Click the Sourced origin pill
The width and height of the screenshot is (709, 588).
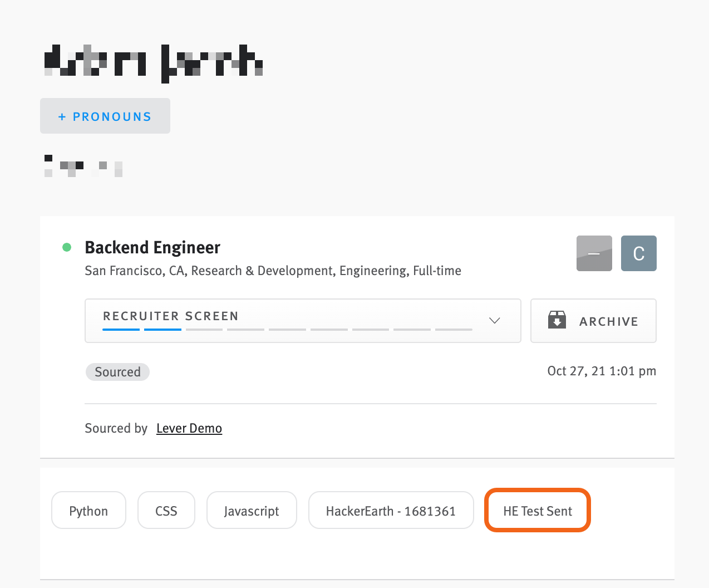117,371
